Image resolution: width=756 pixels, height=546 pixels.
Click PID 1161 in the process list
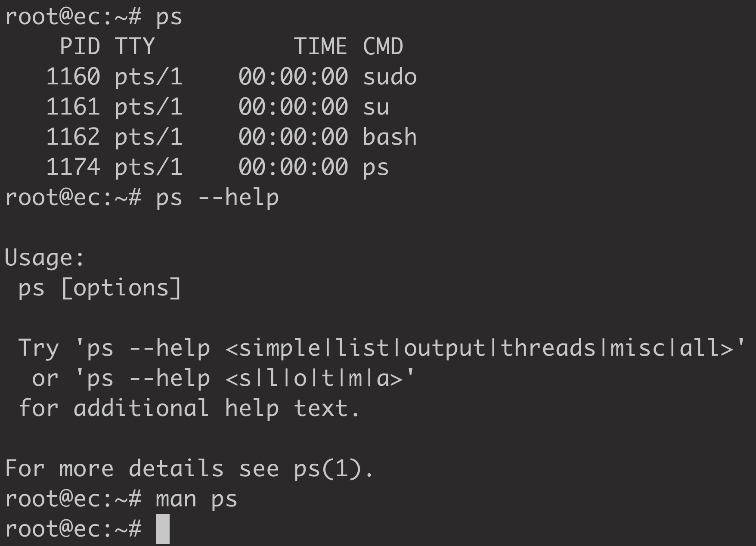73,107
